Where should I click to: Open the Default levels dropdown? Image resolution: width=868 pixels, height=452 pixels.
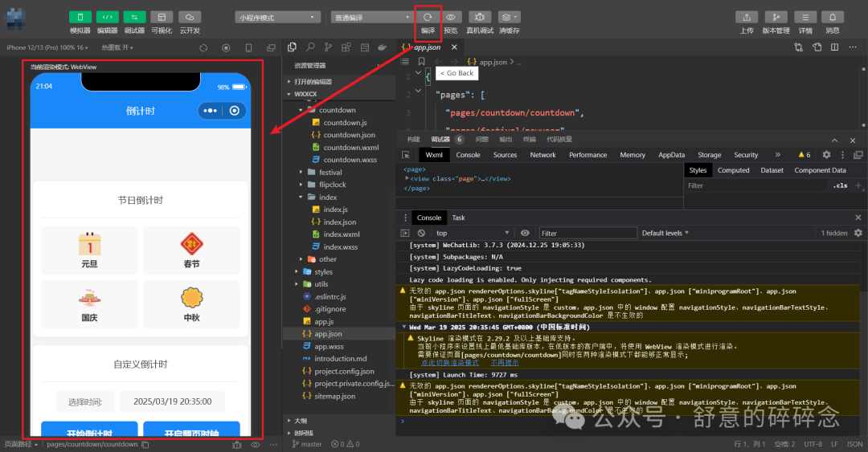coord(665,233)
